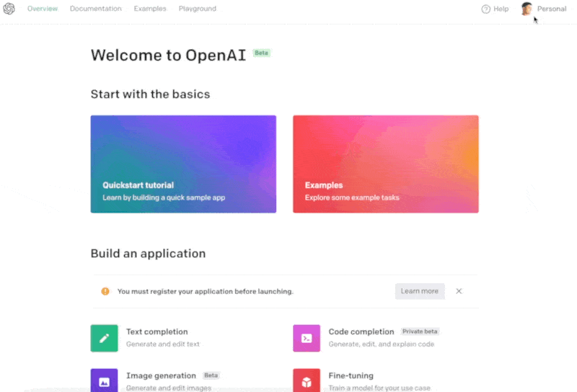The width and height of the screenshot is (577, 392).
Task: Open the Overview tab
Action: coord(43,9)
